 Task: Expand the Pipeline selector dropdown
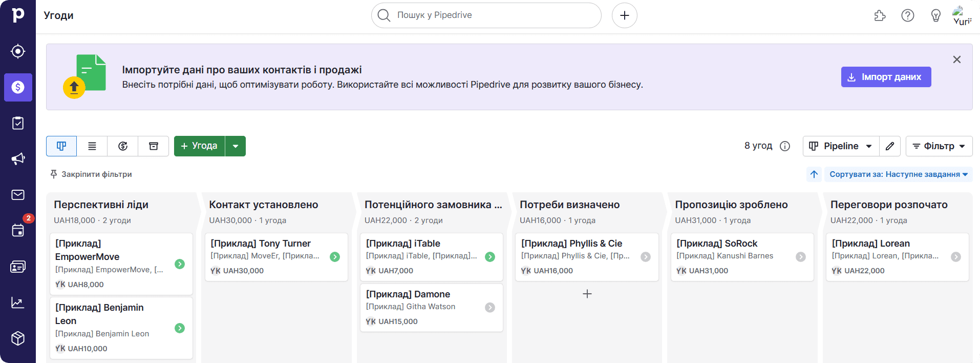point(841,146)
